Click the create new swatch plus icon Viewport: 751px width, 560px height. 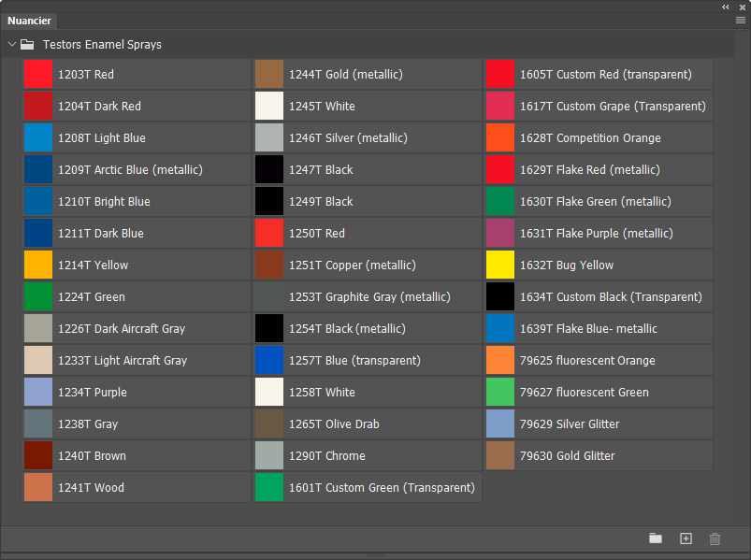pyautogui.click(x=686, y=538)
